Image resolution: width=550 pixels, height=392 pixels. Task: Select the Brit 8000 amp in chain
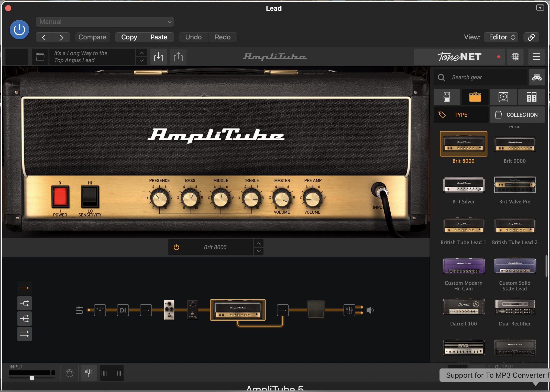tap(238, 310)
